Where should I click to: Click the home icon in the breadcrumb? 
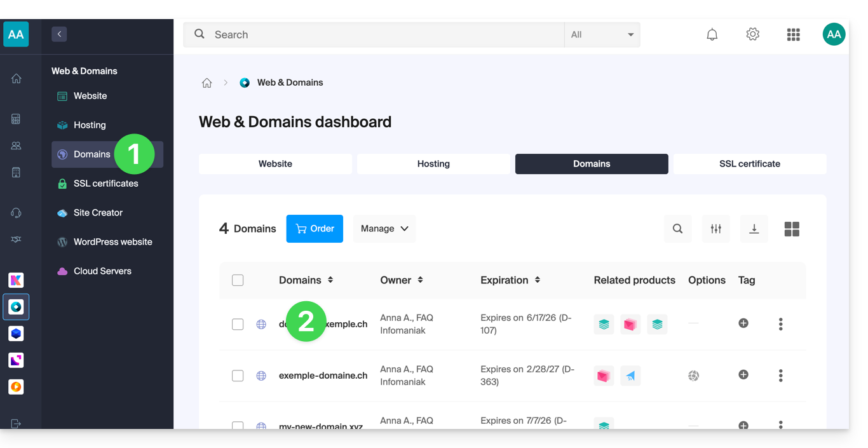point(207,83)
